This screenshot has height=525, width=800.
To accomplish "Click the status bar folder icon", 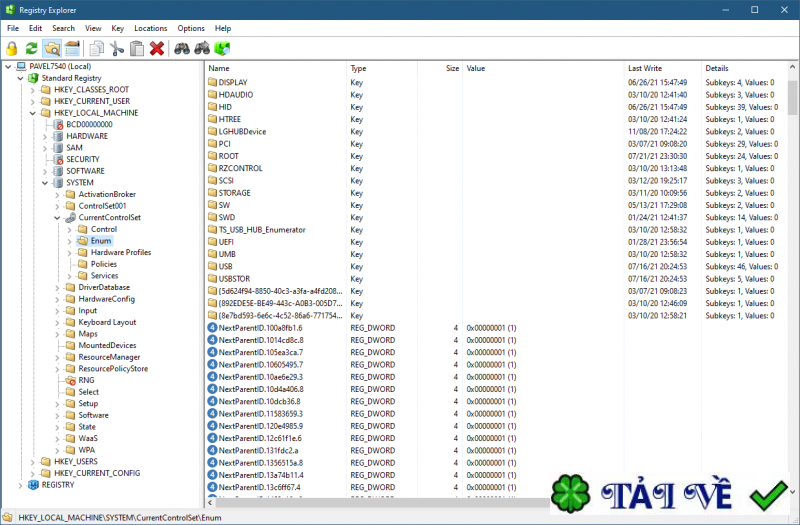I will coord(8,517).
